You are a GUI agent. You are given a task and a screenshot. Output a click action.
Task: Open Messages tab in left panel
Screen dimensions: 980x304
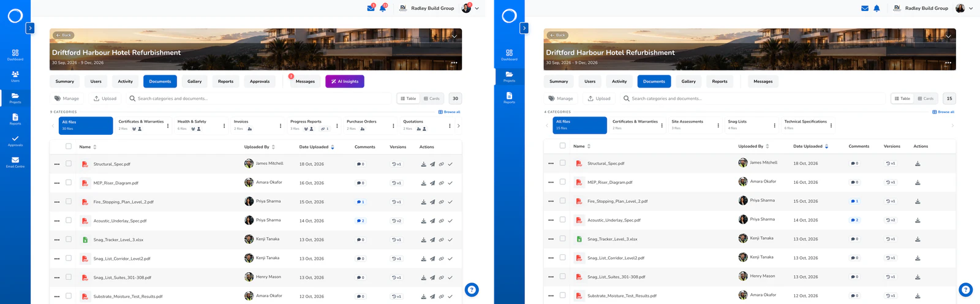(x=305, y=82)
